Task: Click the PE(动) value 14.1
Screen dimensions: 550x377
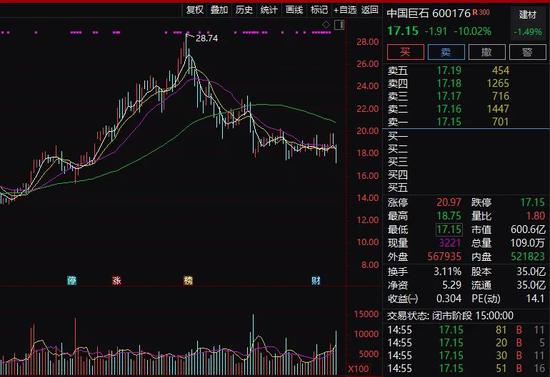Action: click(535, 299)
